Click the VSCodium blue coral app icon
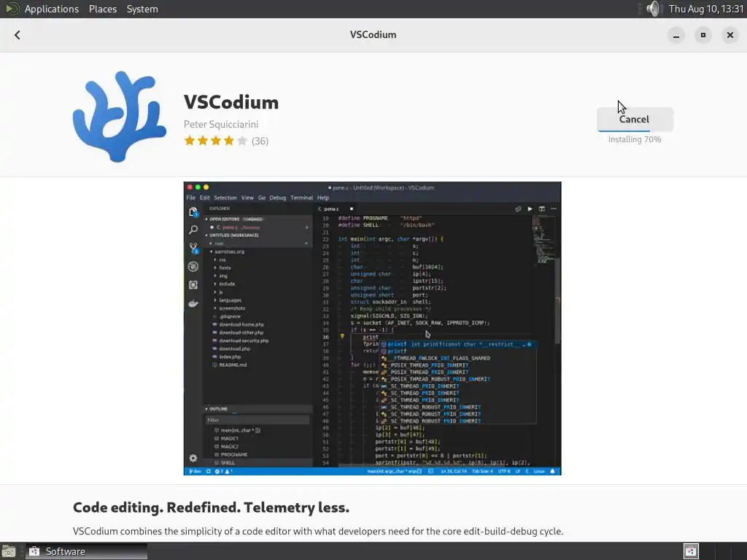 click(119, 117)
